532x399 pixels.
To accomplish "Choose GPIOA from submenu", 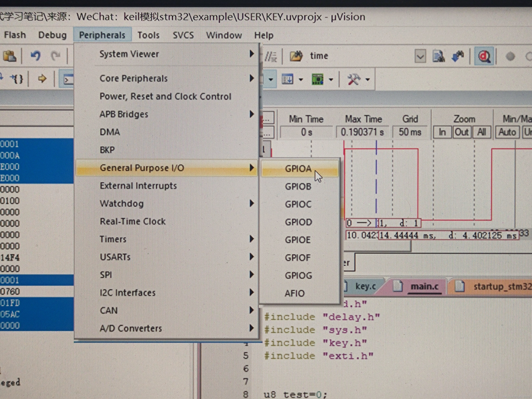I will coord(299,169).
